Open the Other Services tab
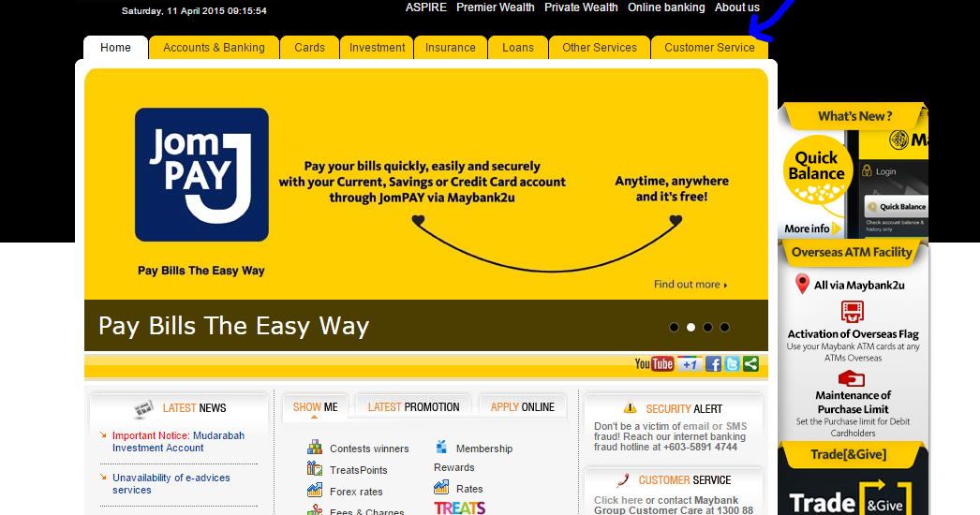 (x=600, y=48)
